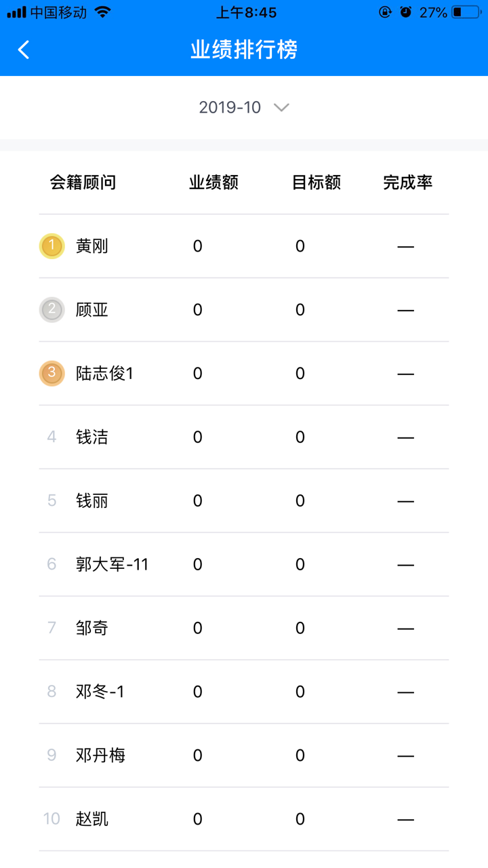
Task: Tap the 业绩排行榜 page title
Action: (x=244, y=50)
